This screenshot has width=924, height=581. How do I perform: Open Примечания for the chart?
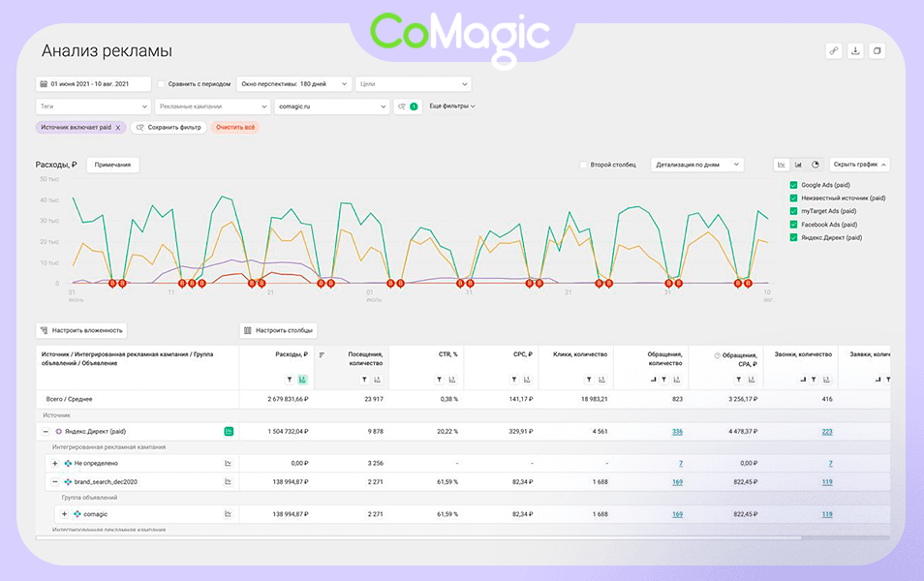click(x=112, y=165)
